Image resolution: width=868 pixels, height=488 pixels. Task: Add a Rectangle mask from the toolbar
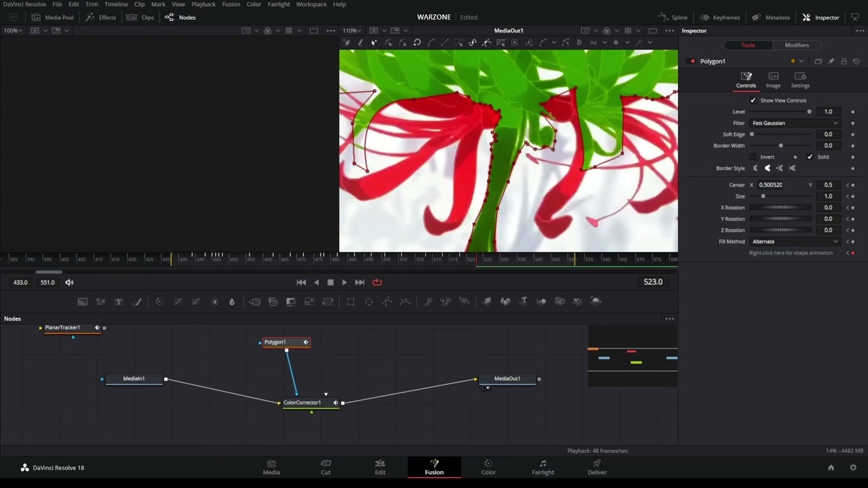pos(351,302)
